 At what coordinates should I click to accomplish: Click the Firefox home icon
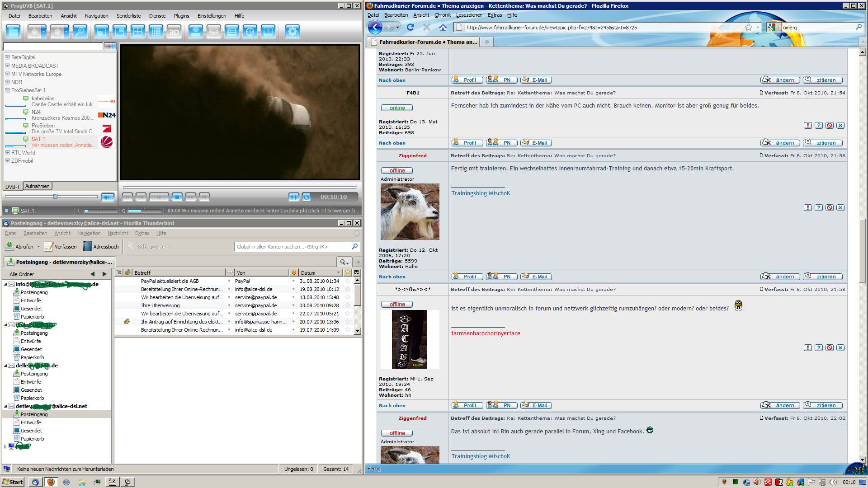coord(443,27)
